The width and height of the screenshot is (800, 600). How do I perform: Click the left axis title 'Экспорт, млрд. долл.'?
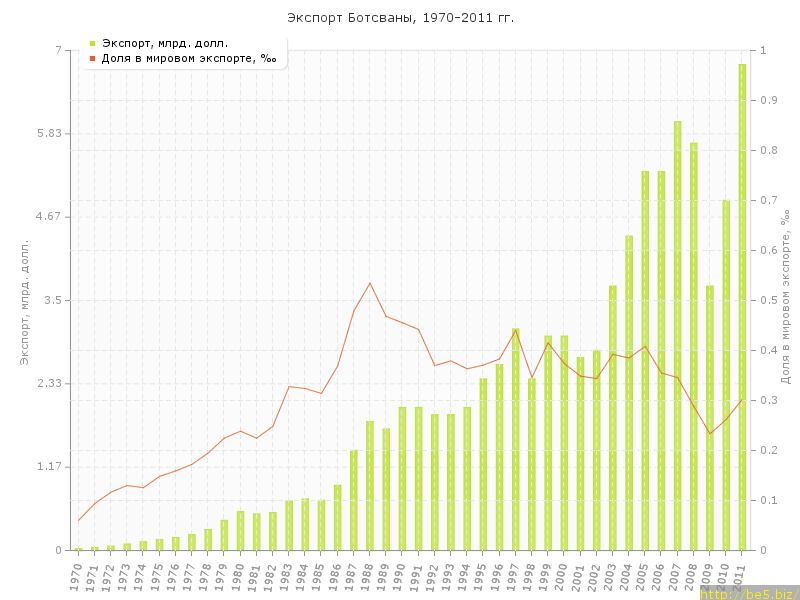point(25,300)
